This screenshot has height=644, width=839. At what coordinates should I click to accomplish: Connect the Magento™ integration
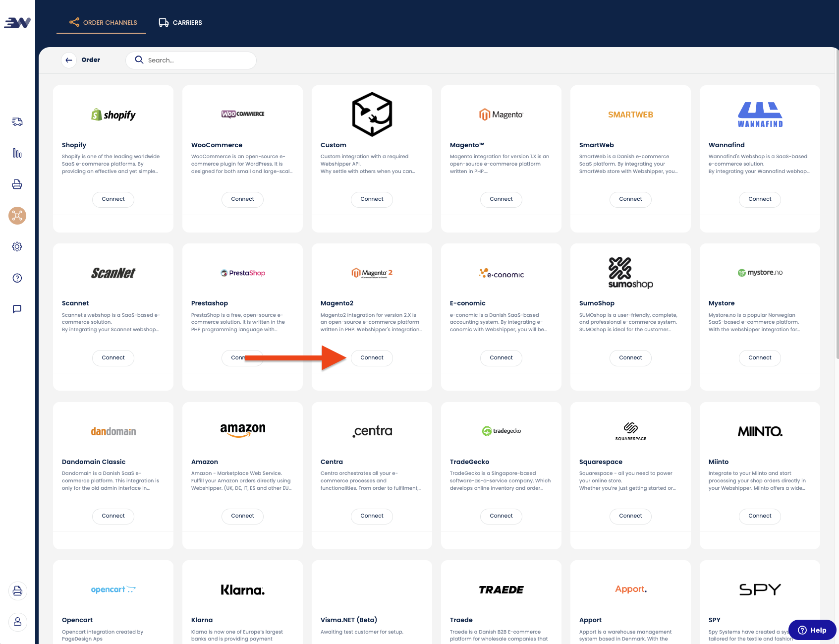[x=501, y=199]
